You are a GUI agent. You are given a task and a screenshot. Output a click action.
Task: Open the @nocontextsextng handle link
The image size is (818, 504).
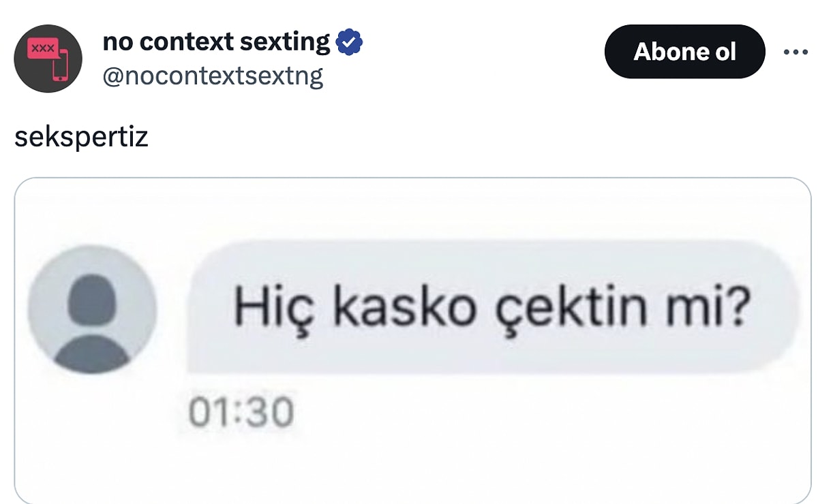pyautogui.click(x=212, y=76)
